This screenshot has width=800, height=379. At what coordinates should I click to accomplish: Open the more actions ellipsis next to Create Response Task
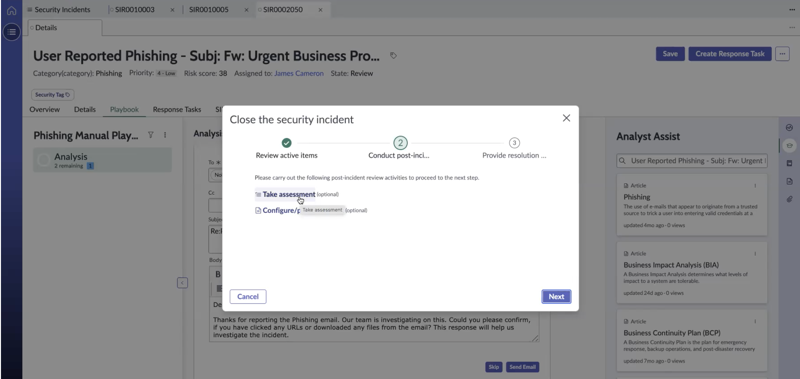pos(782,54)
